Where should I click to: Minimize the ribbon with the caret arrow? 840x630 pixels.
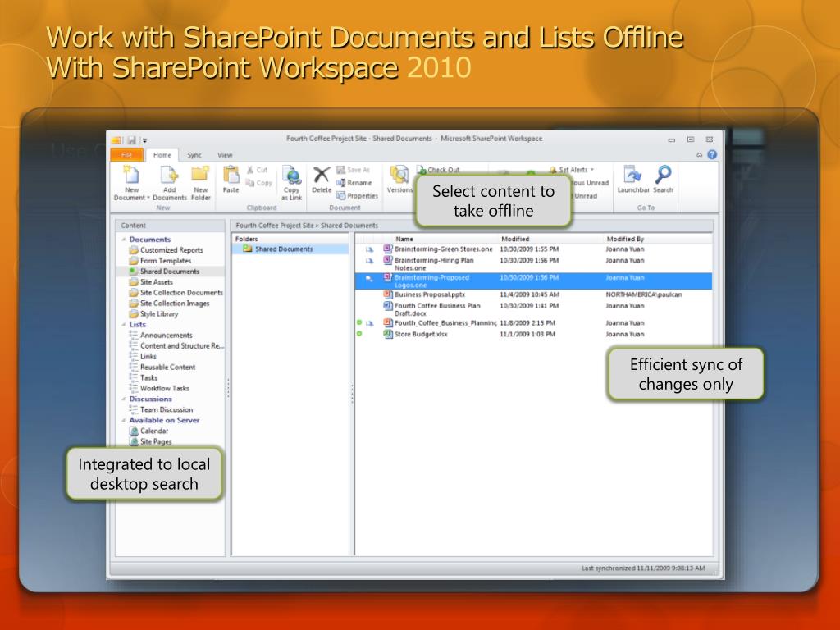point(699,155)
